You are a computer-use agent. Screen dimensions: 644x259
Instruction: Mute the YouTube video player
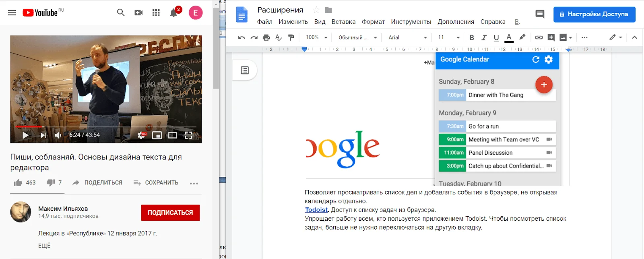click(x=58, y=135)
